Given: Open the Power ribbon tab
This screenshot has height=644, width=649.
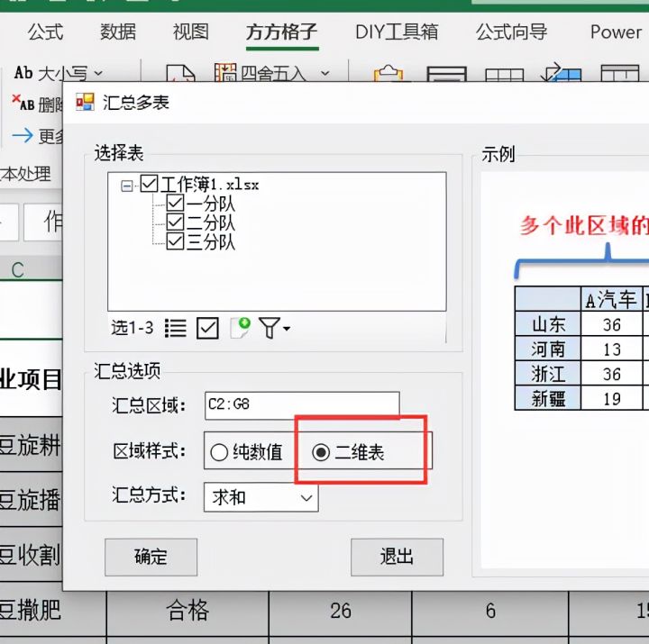Looking at the screenshot, I should [616, 32].
